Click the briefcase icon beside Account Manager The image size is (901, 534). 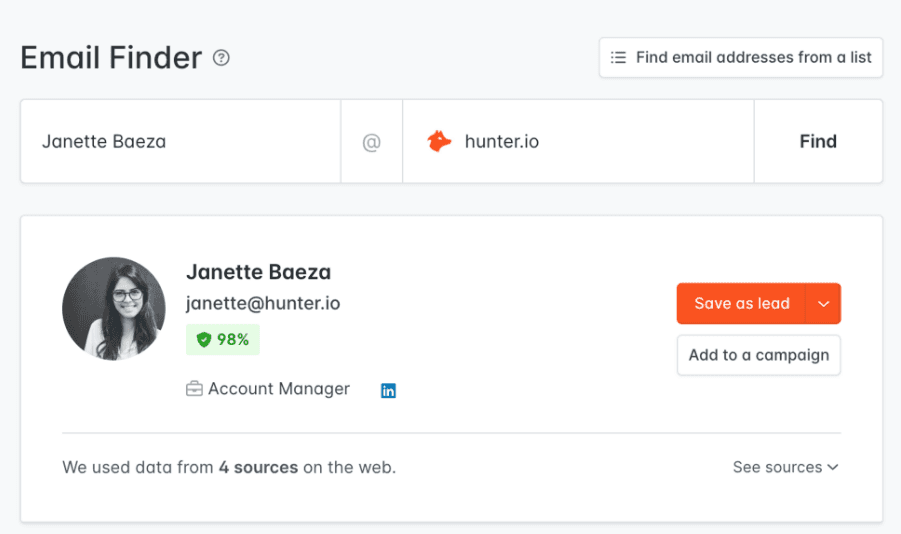click(x=194, y=389)
